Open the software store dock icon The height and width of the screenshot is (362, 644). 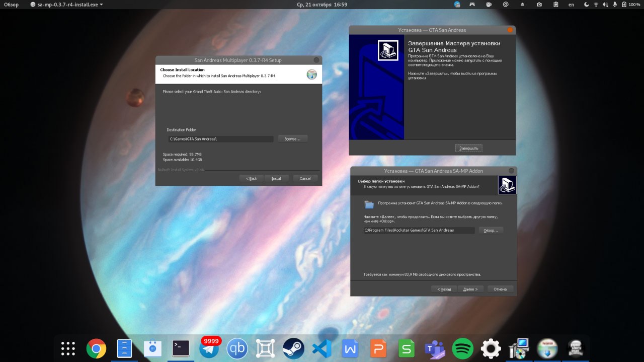[152, 348]
